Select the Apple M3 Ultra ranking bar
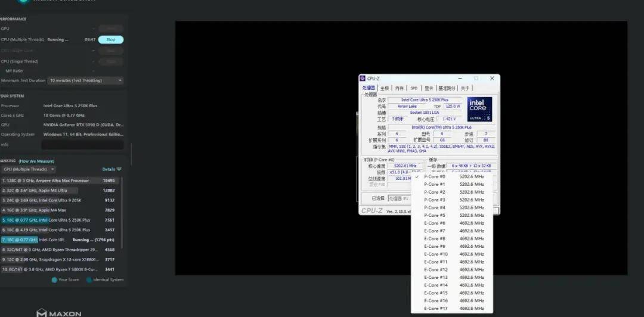644x317 pixels. [x=39, y=191]
